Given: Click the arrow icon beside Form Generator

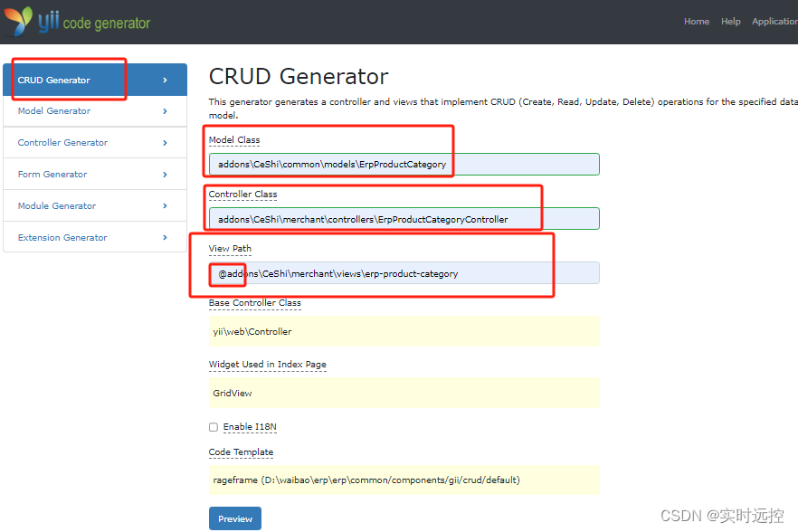Looking at the screenshot, I should click(166, 174).
